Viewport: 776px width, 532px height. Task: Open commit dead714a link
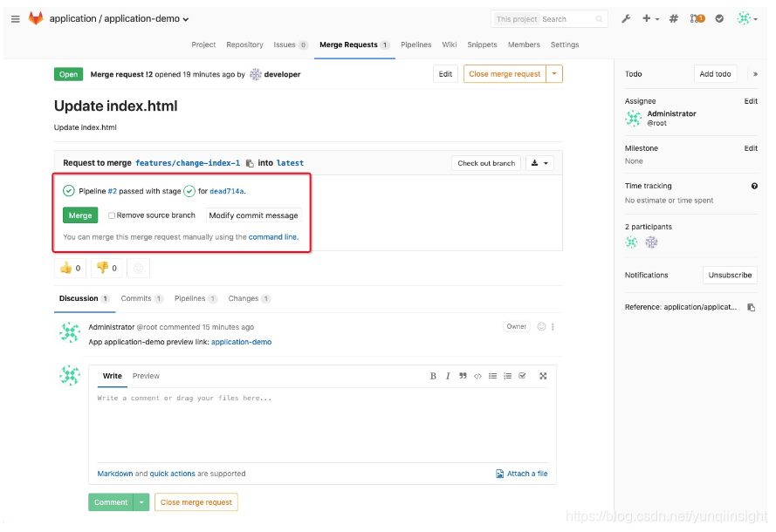[227, 191]
